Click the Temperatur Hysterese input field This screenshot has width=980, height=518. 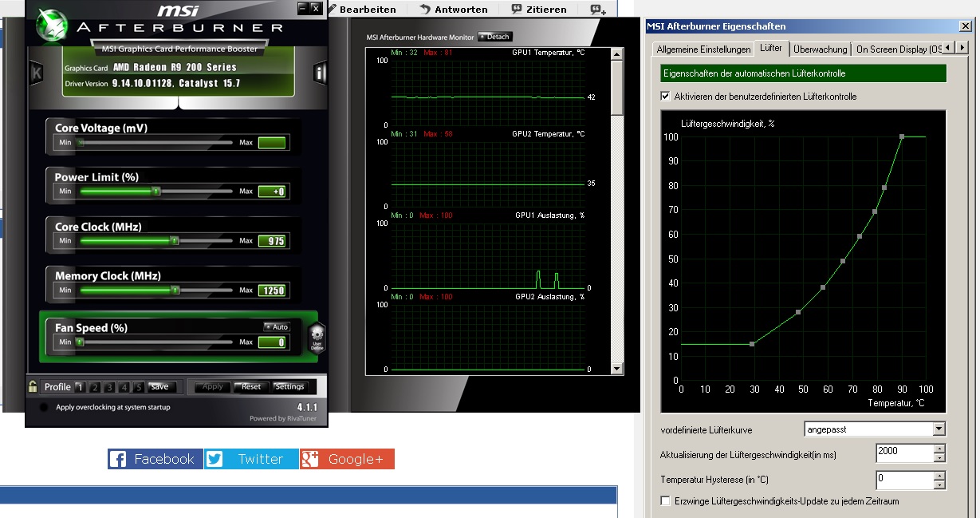(x=904, y=480)
